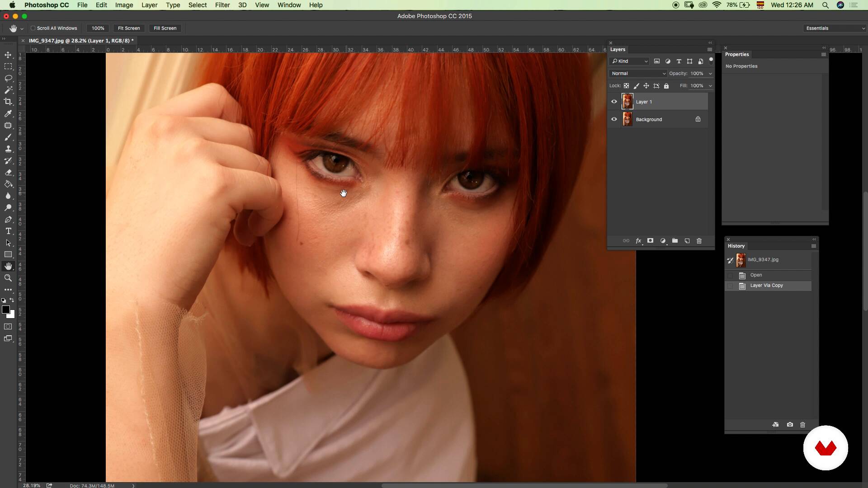
Task: Enable Scroll All Windows checkbox
Action: coord(33,28)
